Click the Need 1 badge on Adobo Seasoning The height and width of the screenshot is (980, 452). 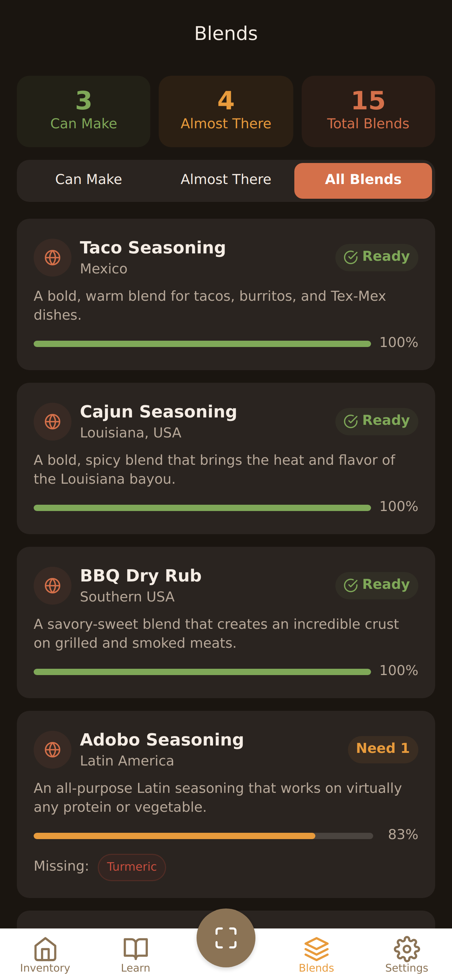(382, 748)
